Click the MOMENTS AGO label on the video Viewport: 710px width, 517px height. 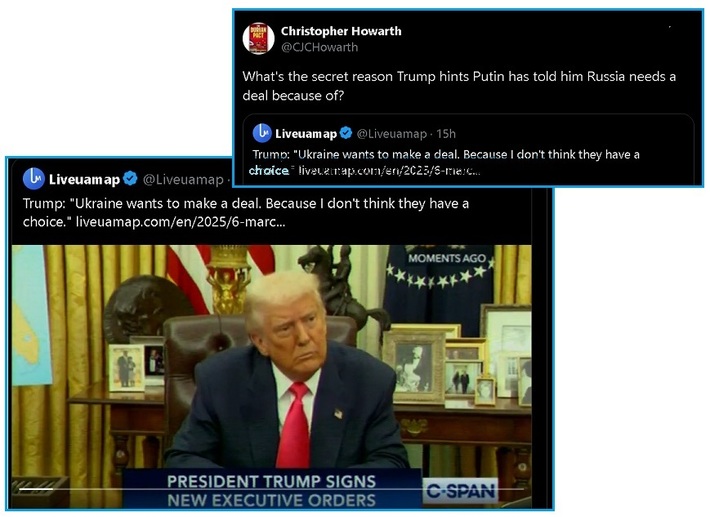pos(447,258)
